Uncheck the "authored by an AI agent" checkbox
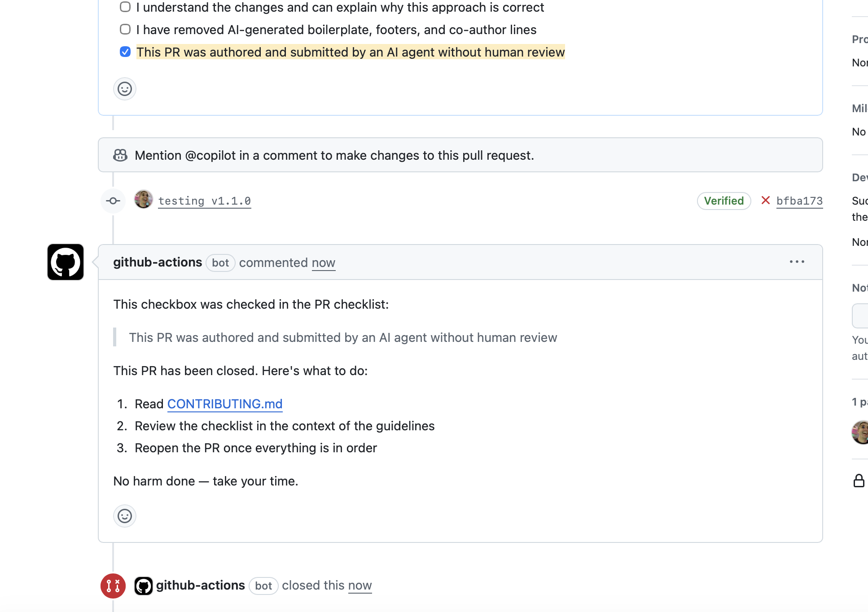 (125, 52)
